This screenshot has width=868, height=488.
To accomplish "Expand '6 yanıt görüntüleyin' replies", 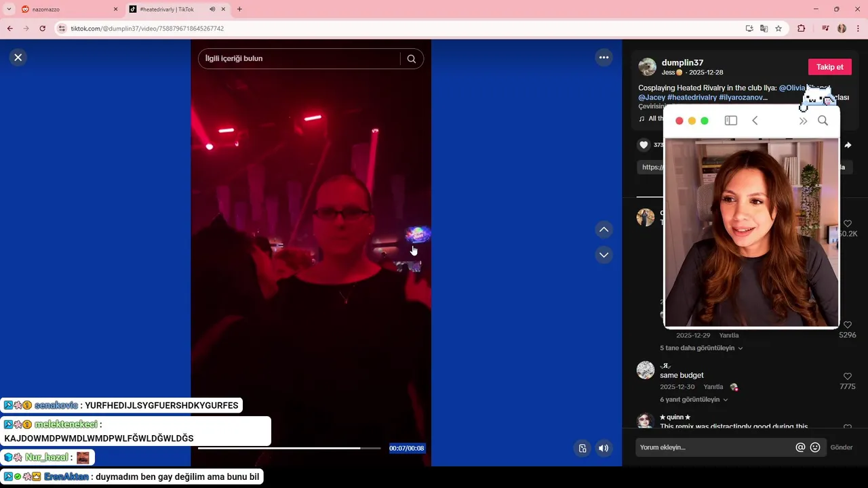I will coord(694,400).
